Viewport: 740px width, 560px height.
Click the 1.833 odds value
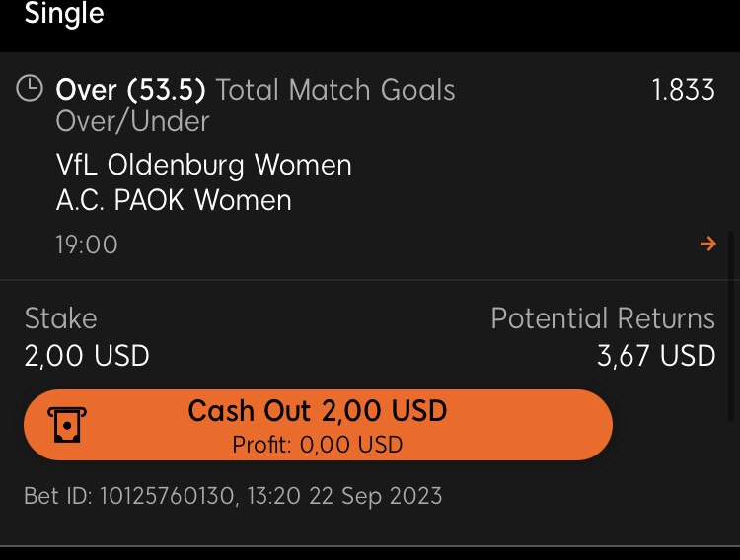(684, 89)
